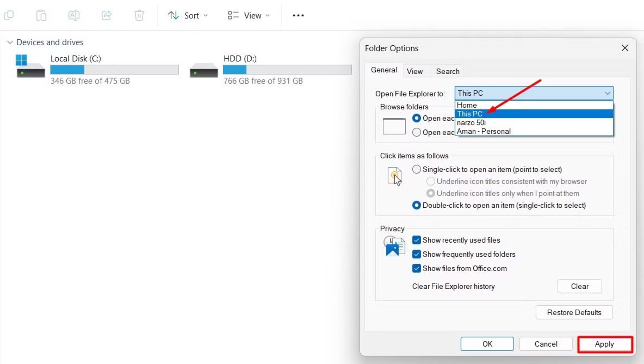Open the Open File Explorer to dropdown
The image size is (644, 364).
pyautogui.click(x=607, y=93)
